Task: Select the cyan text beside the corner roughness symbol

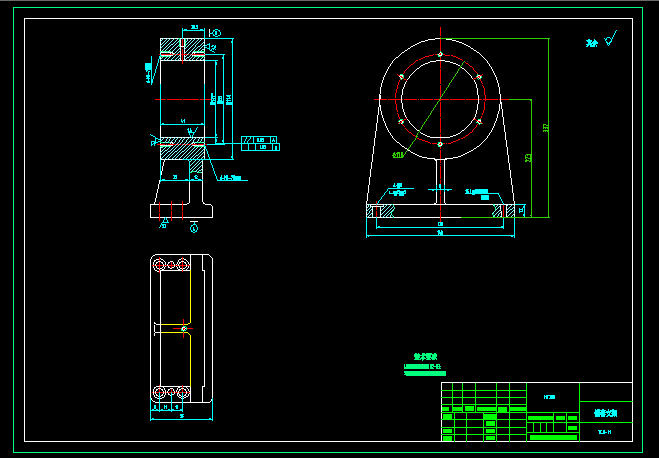Action: pyautogui.click(x=592, y=43)
